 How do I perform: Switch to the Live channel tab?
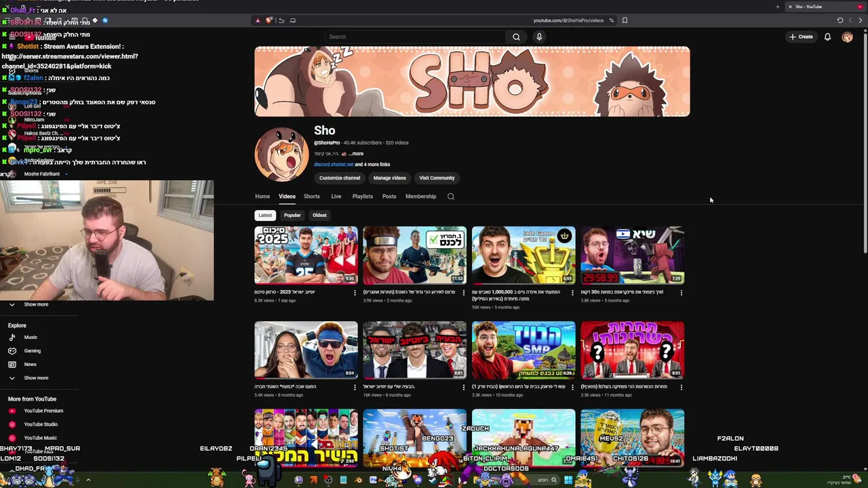click(336, 197)
